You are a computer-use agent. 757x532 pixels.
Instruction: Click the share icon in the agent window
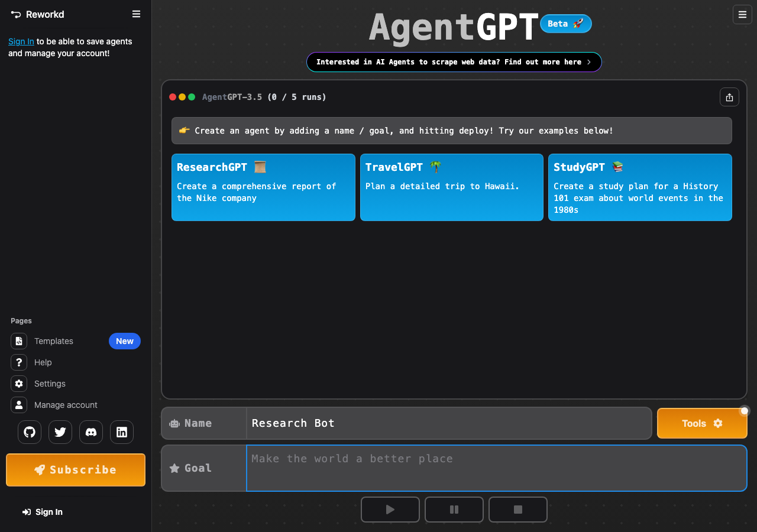729,97
